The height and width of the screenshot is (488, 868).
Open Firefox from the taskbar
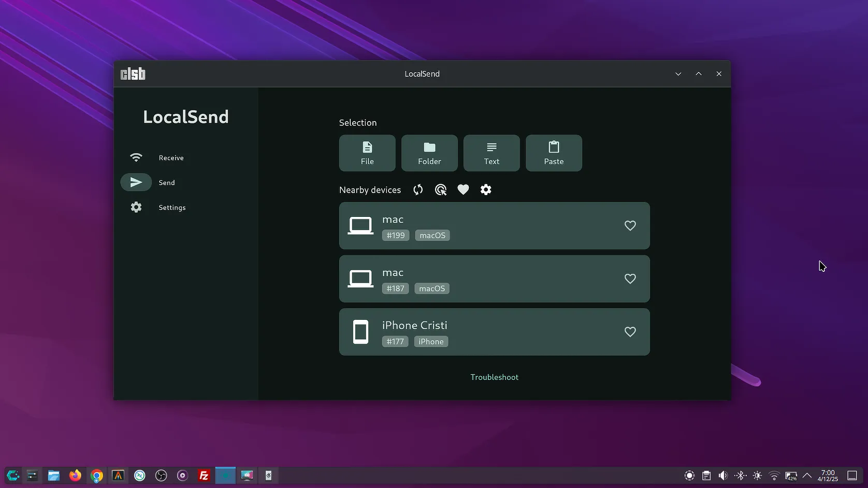[75, 476]
